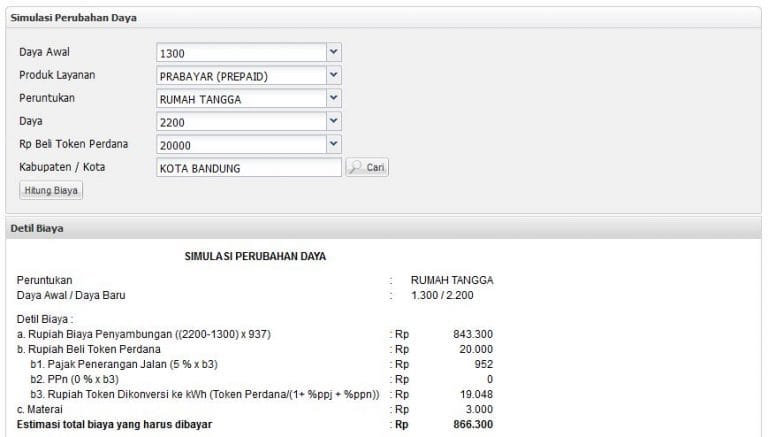
Task: Click the Simulasi Perubahan Daya panel header
Action: 384,18
